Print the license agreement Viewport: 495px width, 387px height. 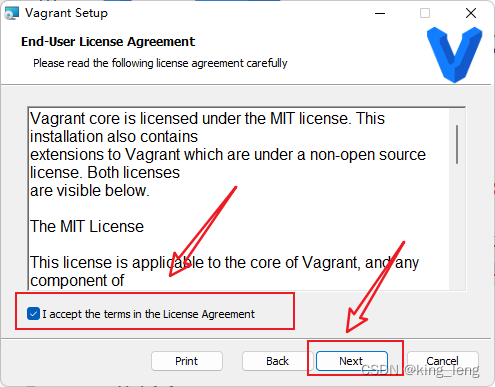pos(187,361)
